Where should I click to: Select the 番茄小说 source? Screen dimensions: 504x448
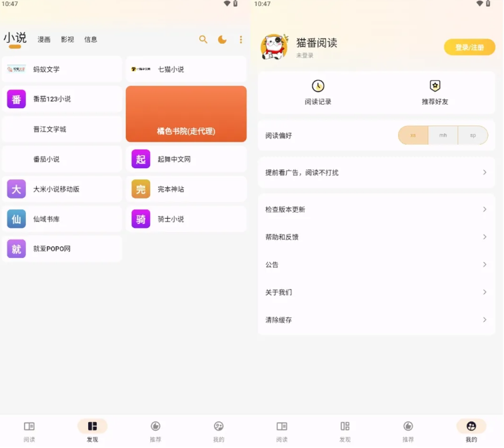tap(62, 159)
